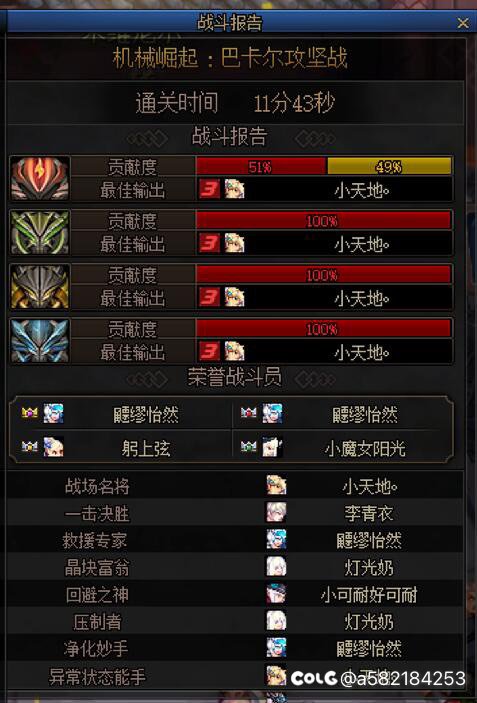Click the character avatar next to 躬上弦
The width and height of the screenshot is (477, 703).
tap(53, 447)
